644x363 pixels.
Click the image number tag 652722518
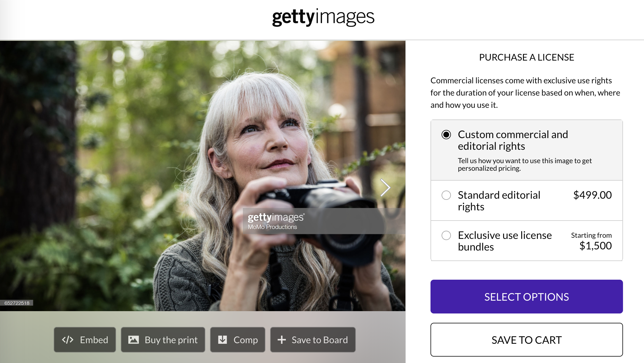point(16,303)
